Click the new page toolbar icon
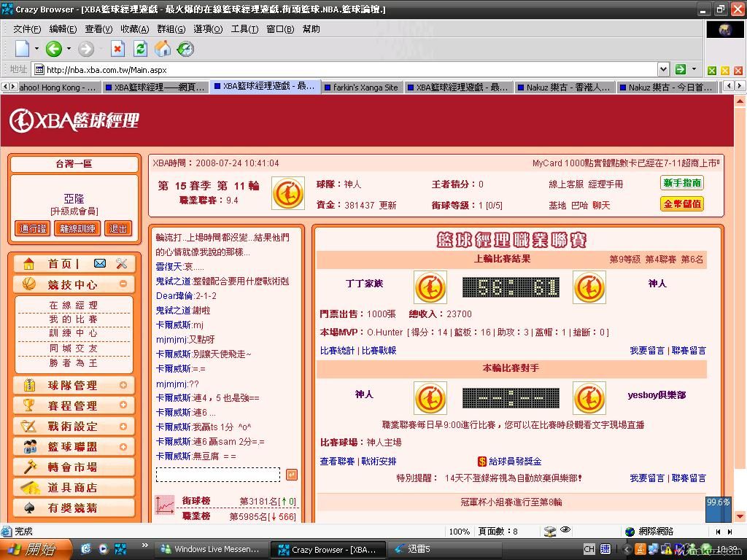This screenshot has height=560, width=747. [x=22, y=49]
